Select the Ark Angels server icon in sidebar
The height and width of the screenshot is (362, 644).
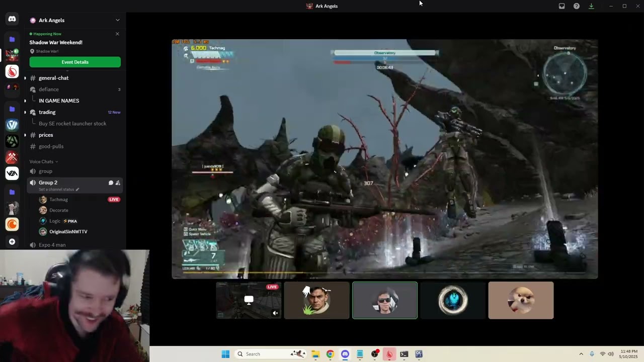12,55
